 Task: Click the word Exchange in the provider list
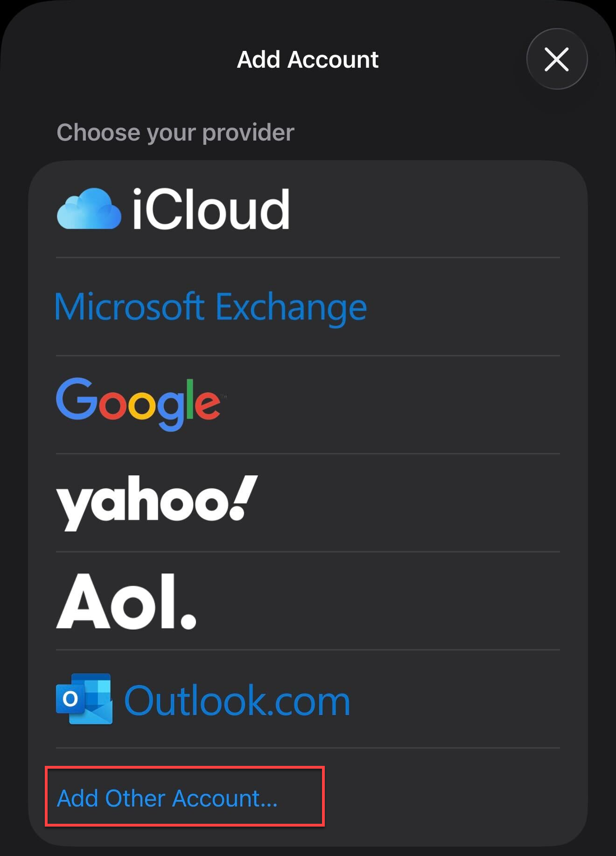(x=291, y=308)
